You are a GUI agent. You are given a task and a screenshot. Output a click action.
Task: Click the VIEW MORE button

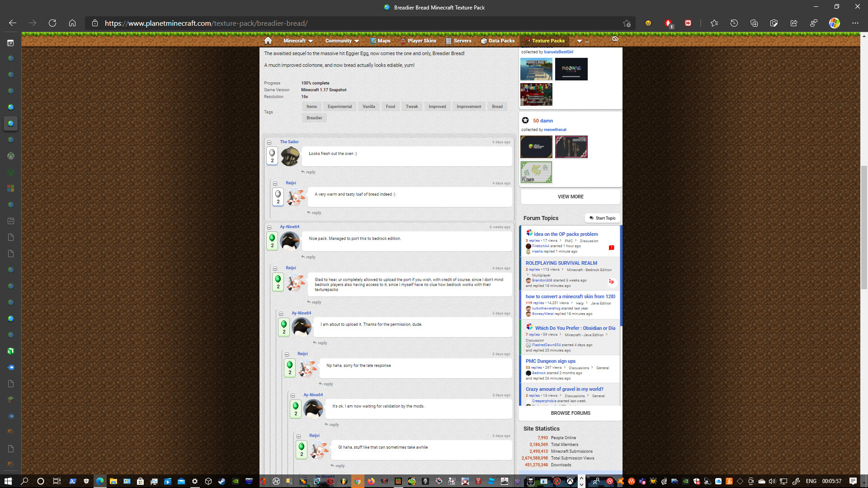tap(570, 197)
